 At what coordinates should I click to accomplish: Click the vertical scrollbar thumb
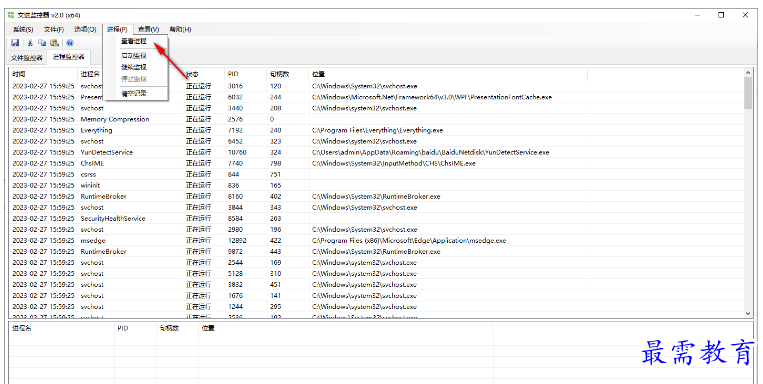[748, 93]
